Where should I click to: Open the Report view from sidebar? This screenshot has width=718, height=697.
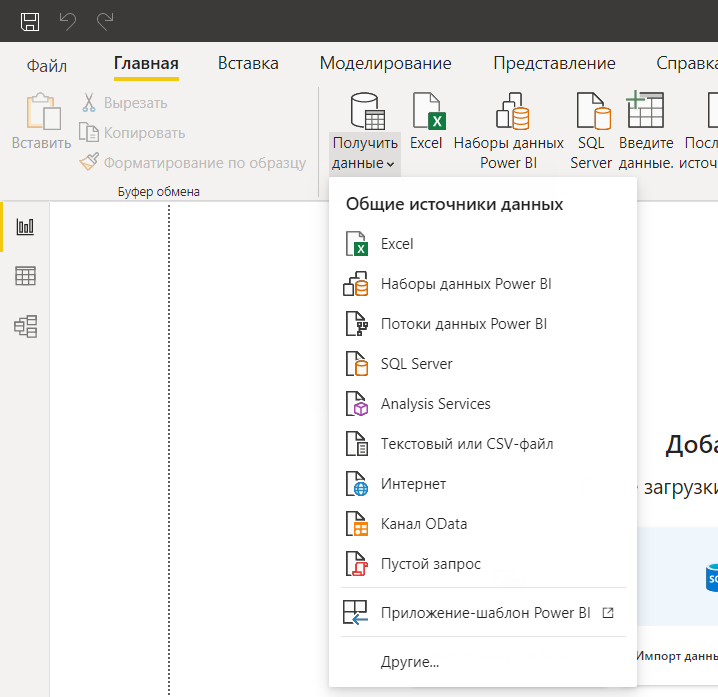[25, 227]
